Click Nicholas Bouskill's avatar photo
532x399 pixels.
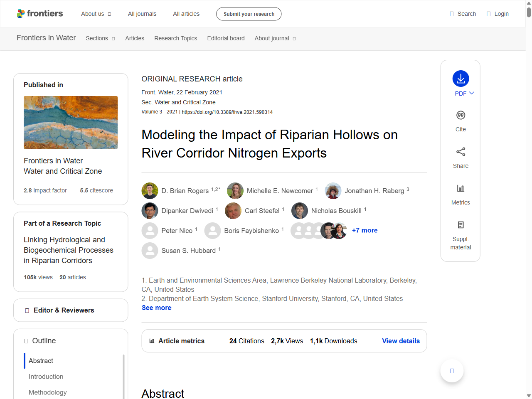300,211
